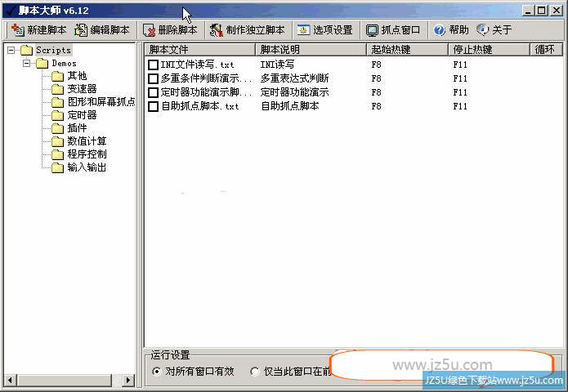Select the 对所有窗口有效 radio button
This screenshot has height=392, width=568.
click(x=156, y=372)
